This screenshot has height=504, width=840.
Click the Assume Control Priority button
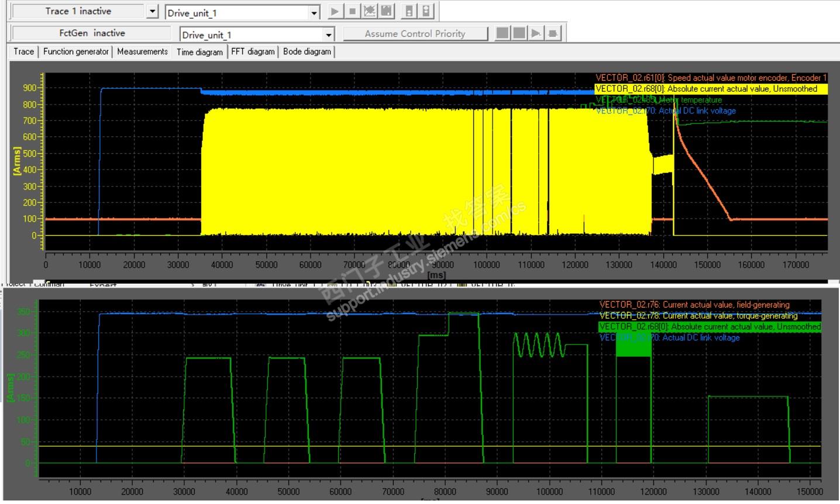415,33
